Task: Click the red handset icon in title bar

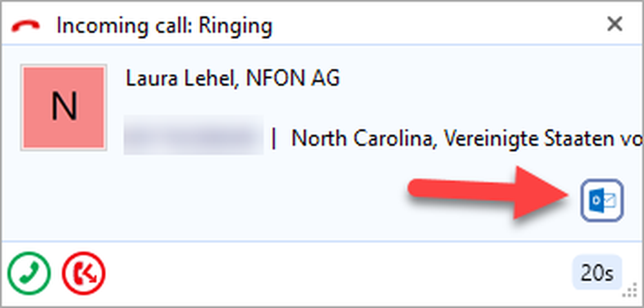Action: 26,26
